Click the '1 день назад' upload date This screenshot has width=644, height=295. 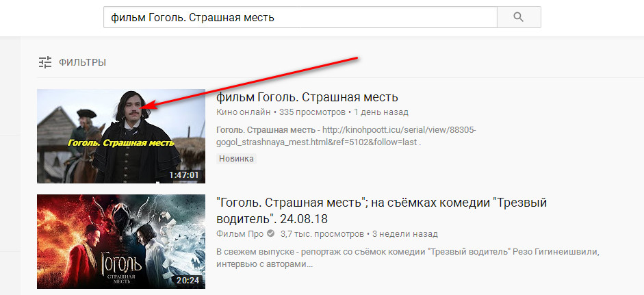pyautogui.click(x=381, y=112)
